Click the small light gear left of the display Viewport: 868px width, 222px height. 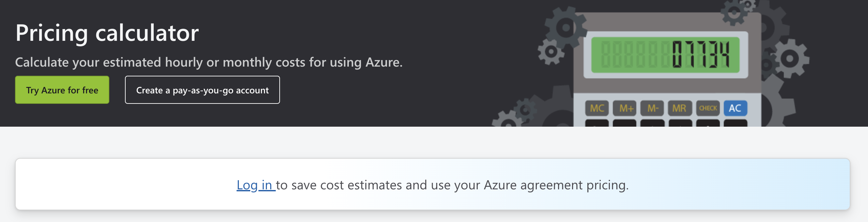[x=551, y=52]
